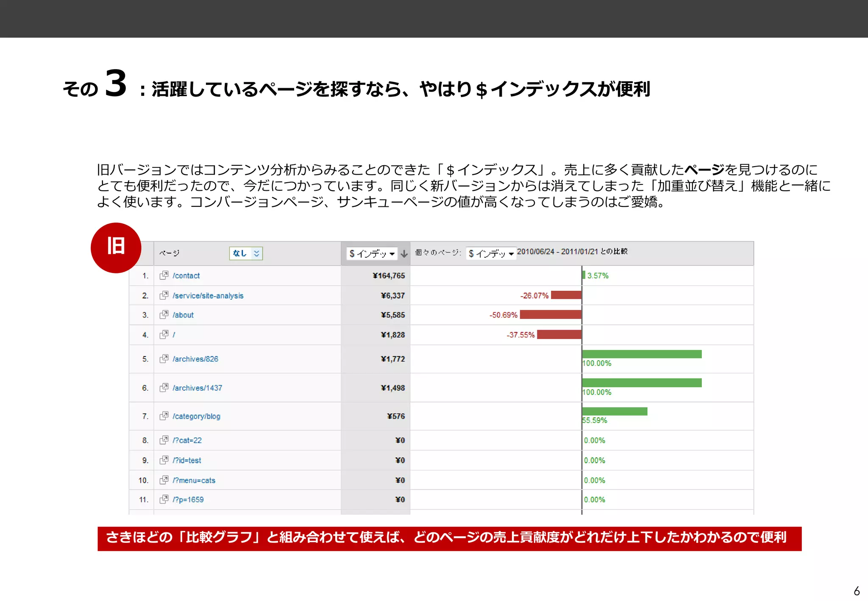The width and height of the screenshot is (868, 601).
Task: Open the /about page link
Action: click(x=183, y=315)
